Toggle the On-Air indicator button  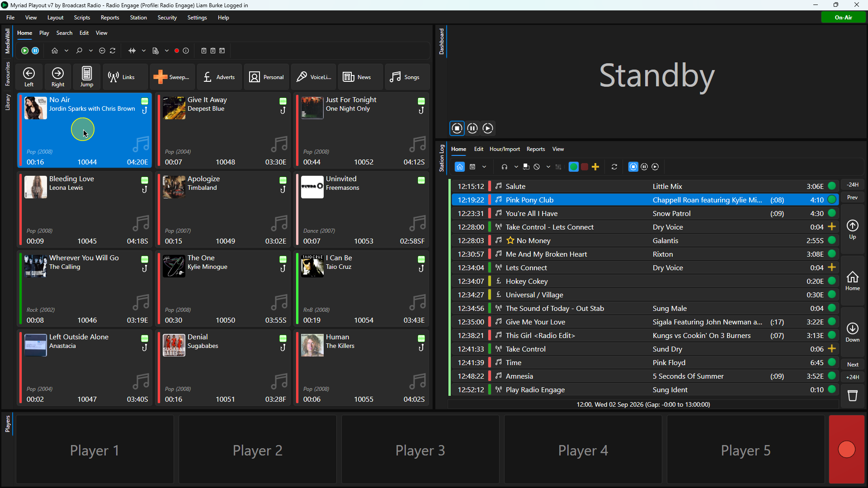[844, 17]
